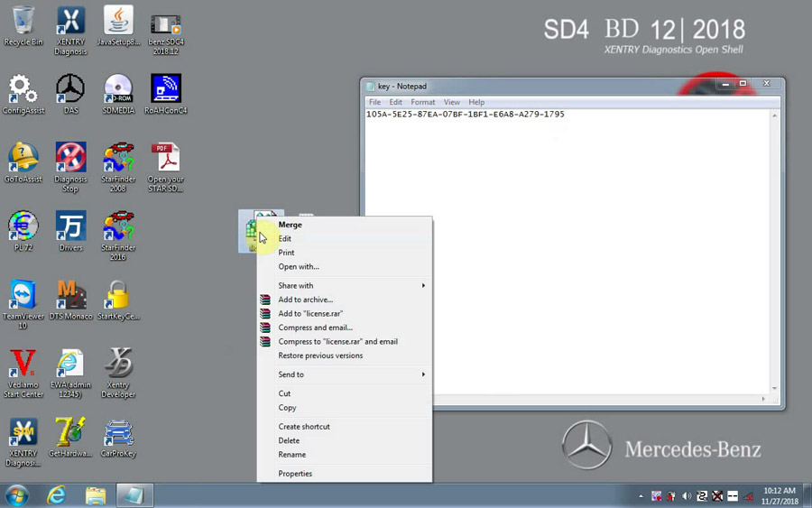This screenshot has height=508, width=812.
Task: Launch the Xentry Developer shortcut
Action: point(118,373)
